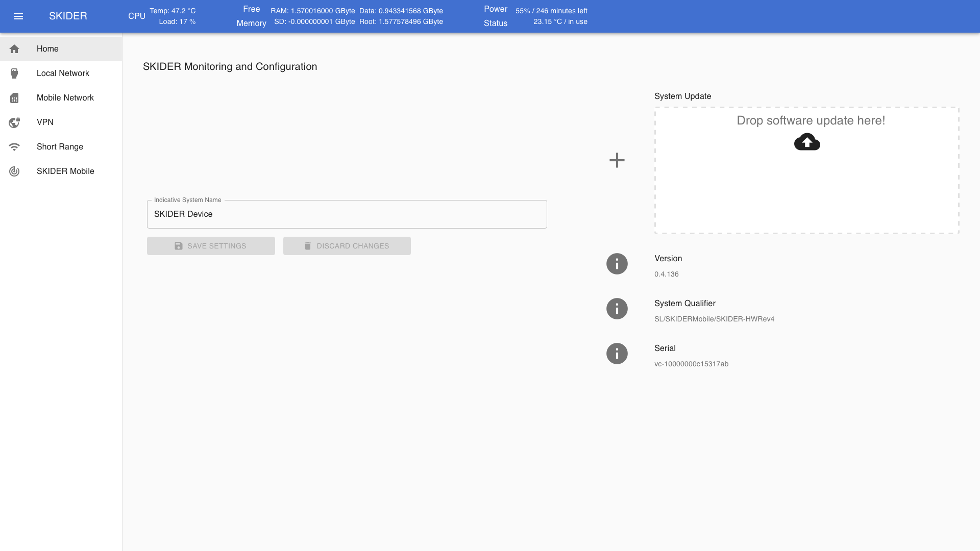This screenshot has height=551, width=980.
Task: Click the Short Range wifi icon
Action: coord(14,147)
